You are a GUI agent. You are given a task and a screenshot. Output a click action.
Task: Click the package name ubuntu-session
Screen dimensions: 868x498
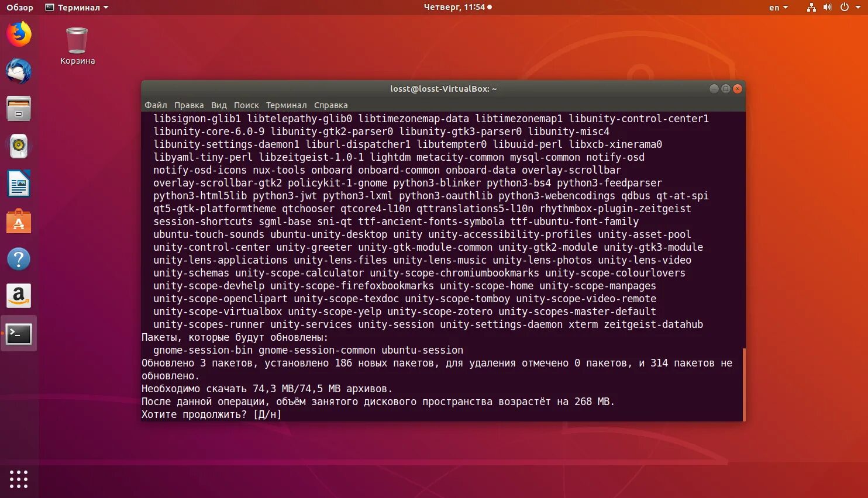click(422, 350)
